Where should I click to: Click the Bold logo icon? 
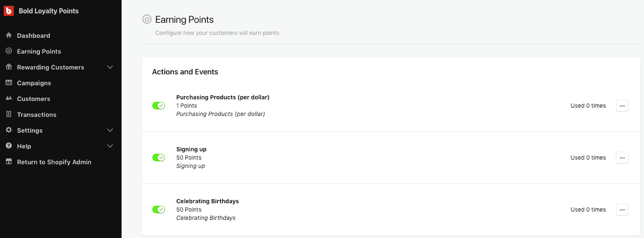[x=9, y=11]
